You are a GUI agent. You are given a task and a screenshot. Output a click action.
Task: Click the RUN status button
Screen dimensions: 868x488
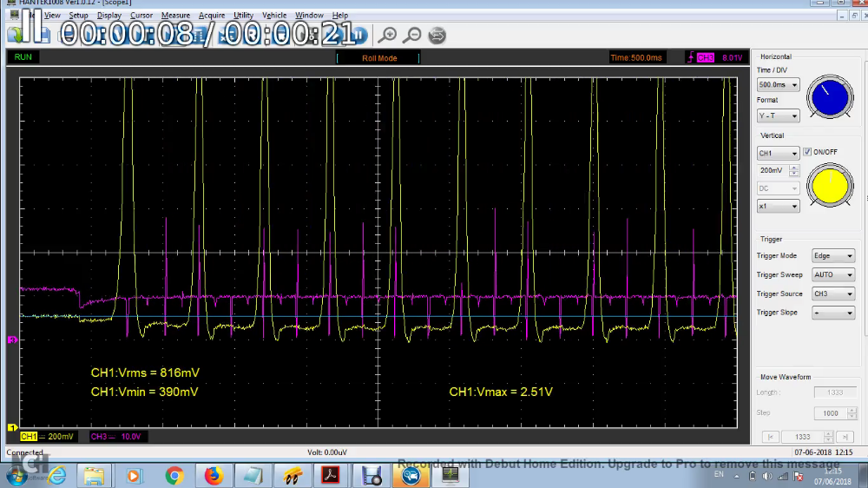(23, 57)
